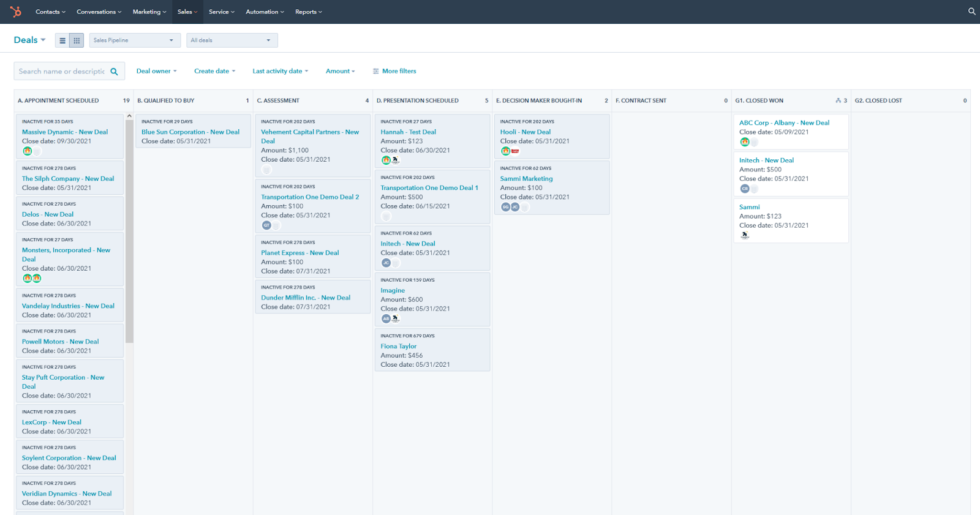Open the All deals view dropdown

pos(232,40)
